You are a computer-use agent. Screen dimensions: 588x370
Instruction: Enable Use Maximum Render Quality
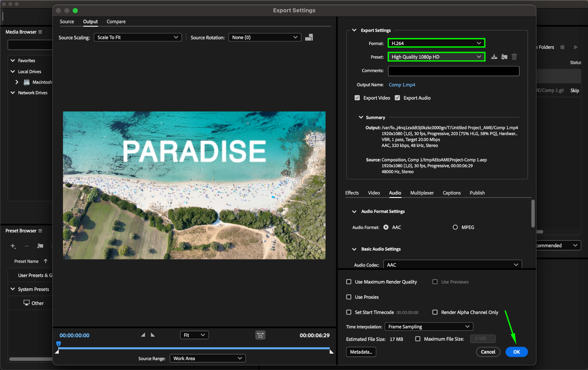coord(349,282)
